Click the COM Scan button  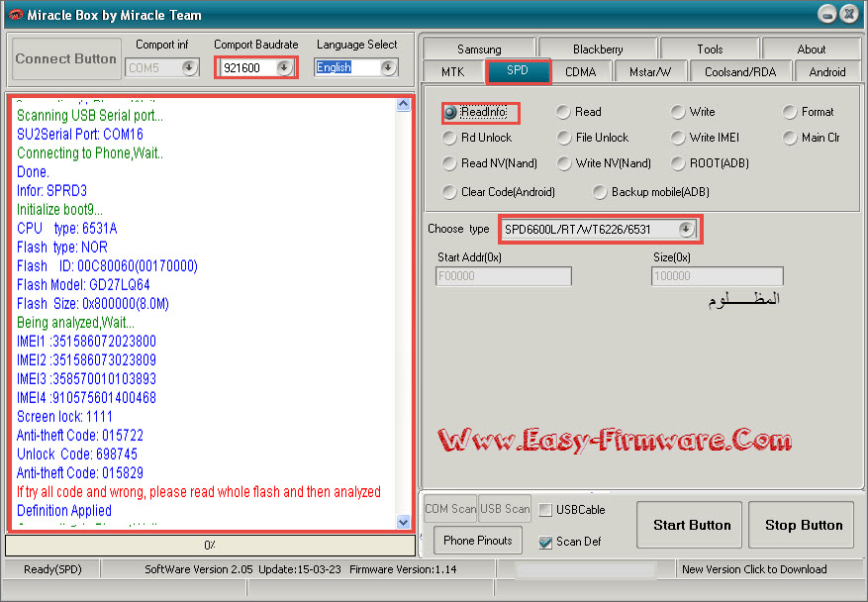point(449,508)
